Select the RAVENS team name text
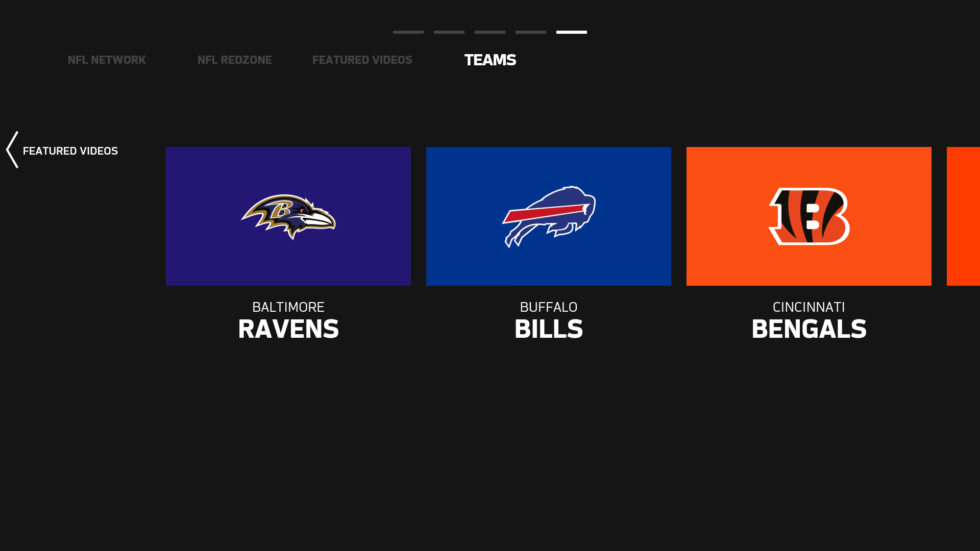 [288, 329]
